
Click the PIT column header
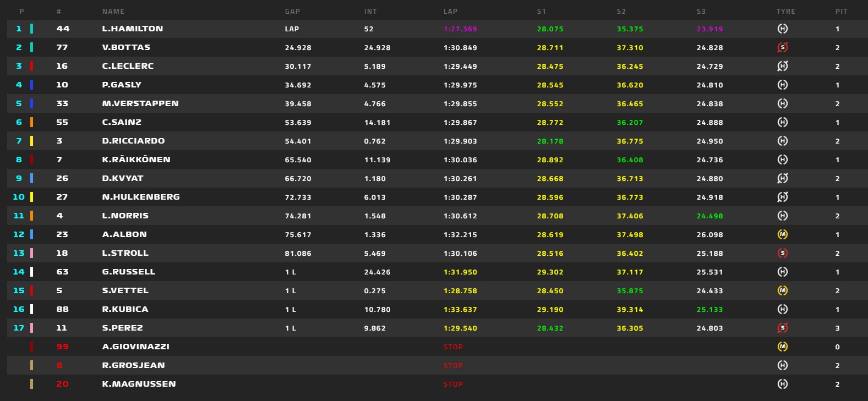[x=841, y=11]
